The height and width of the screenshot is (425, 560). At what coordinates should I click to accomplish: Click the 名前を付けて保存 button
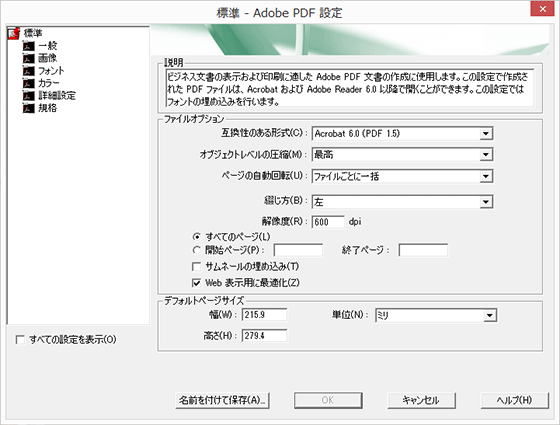pyautogui.click(x=222, y=400)
